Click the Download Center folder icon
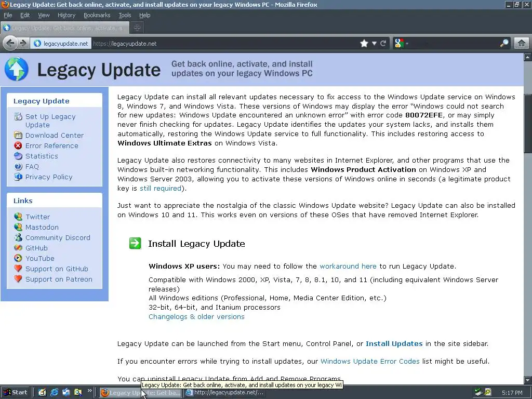This screenshot has width=532, height=399. coord(18,135)
